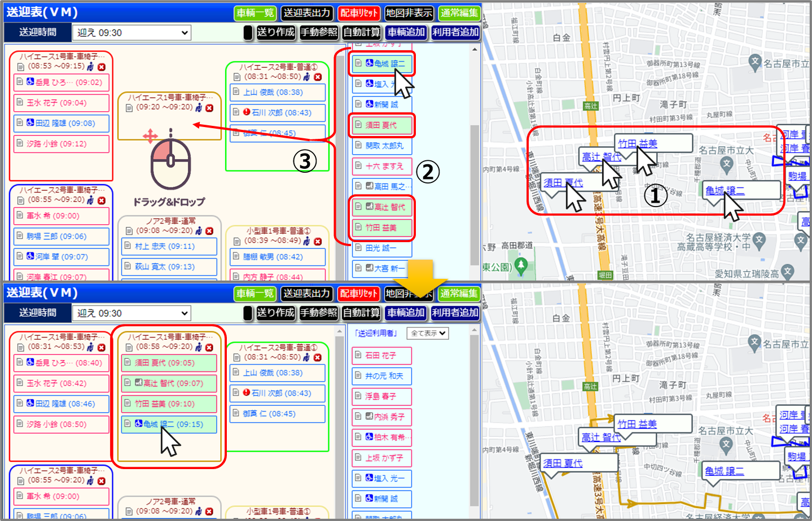Image resolution: width=812 pixels, height=521 pixels.
Task: Click driver icon on lower (08:58~09:20) card
Action: (x=199, y=347)
